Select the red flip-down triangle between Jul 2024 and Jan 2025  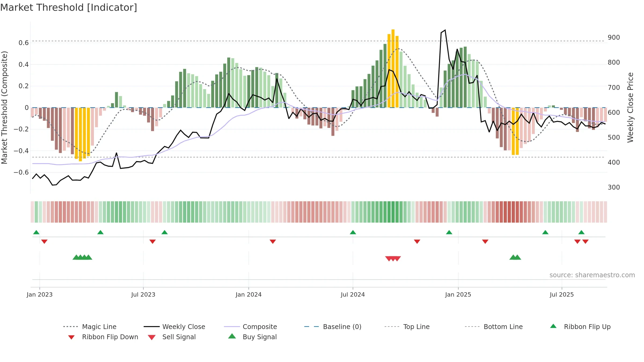click(417, 242)
